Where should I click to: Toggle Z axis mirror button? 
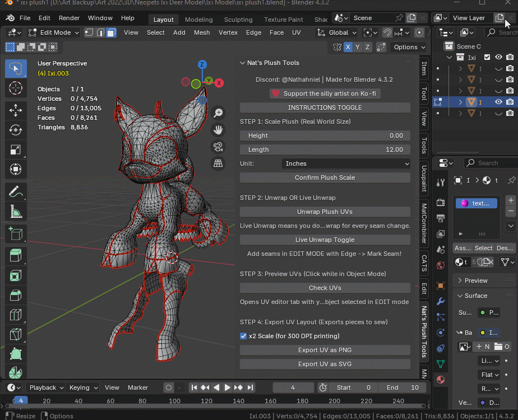[367, 47]
